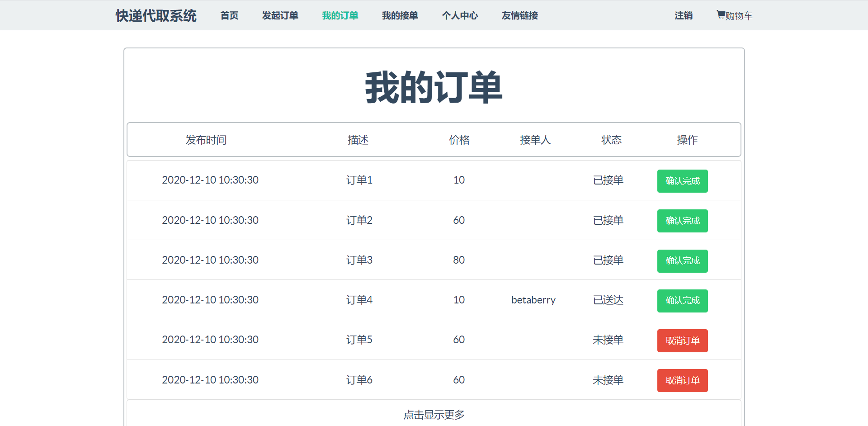Click the publish time of 订单5
This screenshot has height=426, width=868.
[x=210, y=340]
